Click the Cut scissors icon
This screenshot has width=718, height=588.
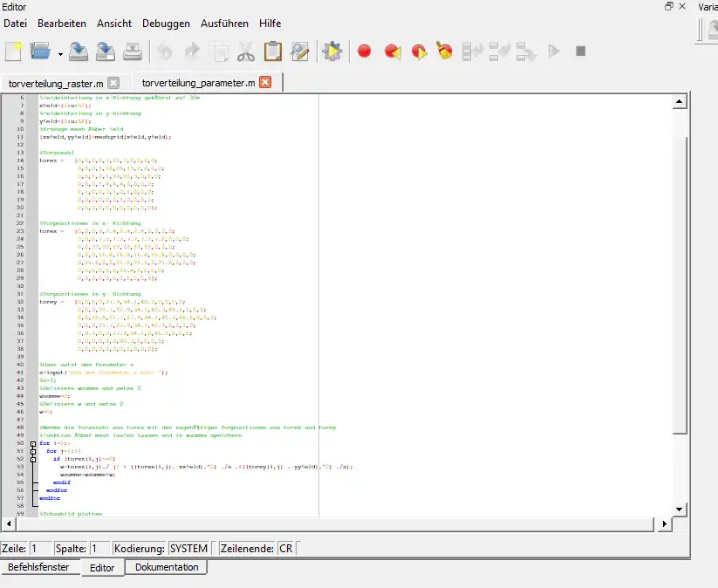[x=246, y=51]
